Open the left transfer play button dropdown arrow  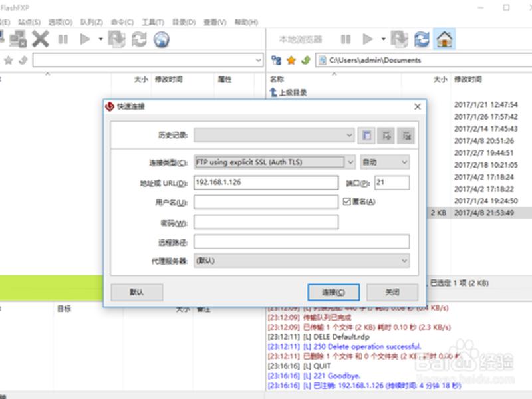[101, 39]
